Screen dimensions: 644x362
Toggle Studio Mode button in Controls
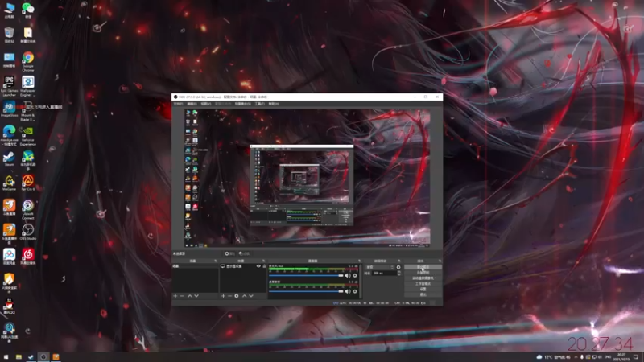click(423, 284)
